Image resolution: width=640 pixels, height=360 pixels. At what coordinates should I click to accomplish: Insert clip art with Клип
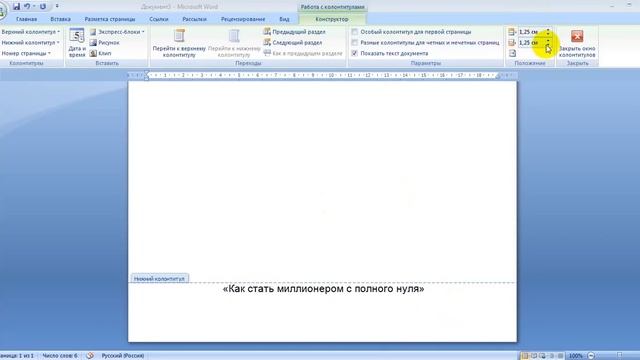pyautogui.click(x=100, y=53)
